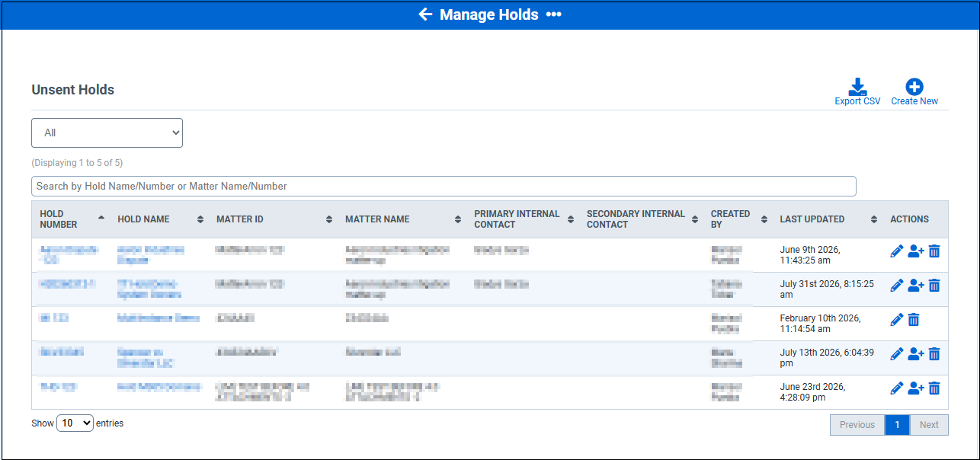Edit the hold updated June 23rd 2026
Viewport: 980px width, 460px height.
[x=897, y=388]
